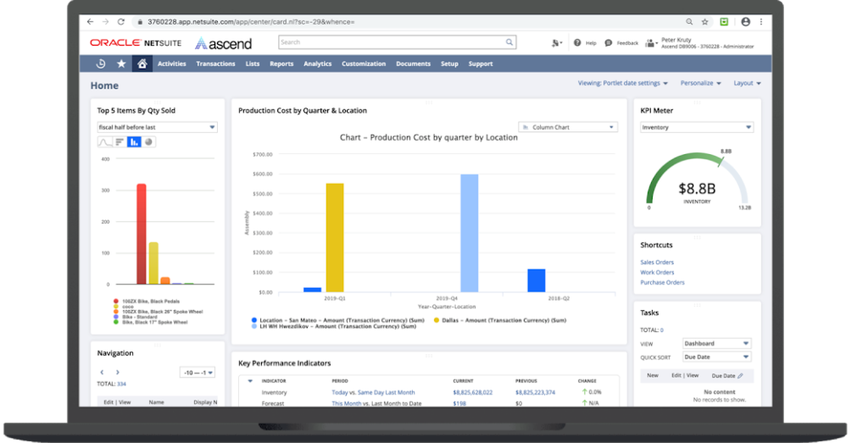Open the Activities menu
This screenshot has width=868, height=443.
point(171,64)
